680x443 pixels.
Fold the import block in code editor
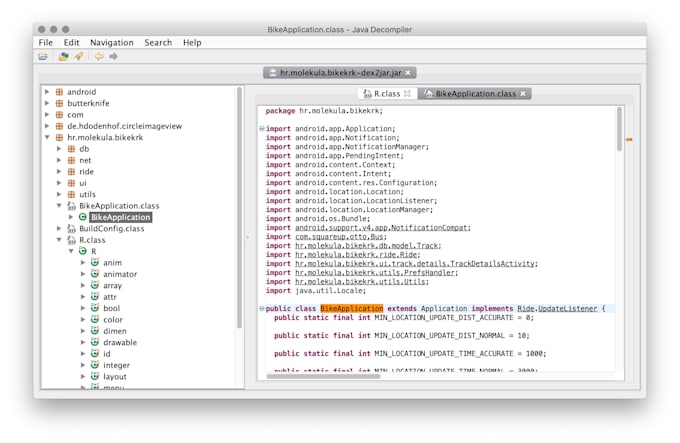[262, 129]
